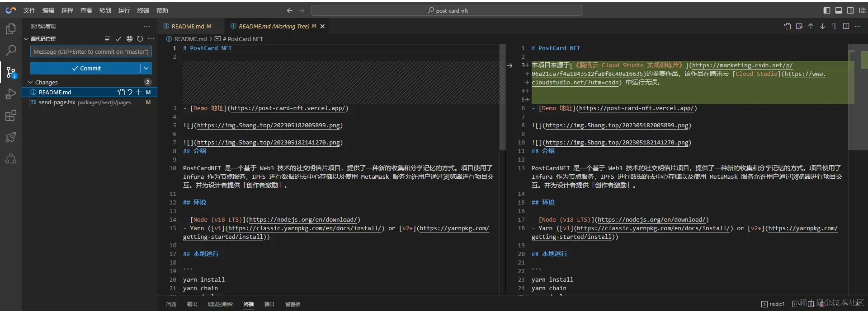The width and height of the screenshot is (868, 311).
Task: Open the 查看 menu
Action: click(86, 10)
